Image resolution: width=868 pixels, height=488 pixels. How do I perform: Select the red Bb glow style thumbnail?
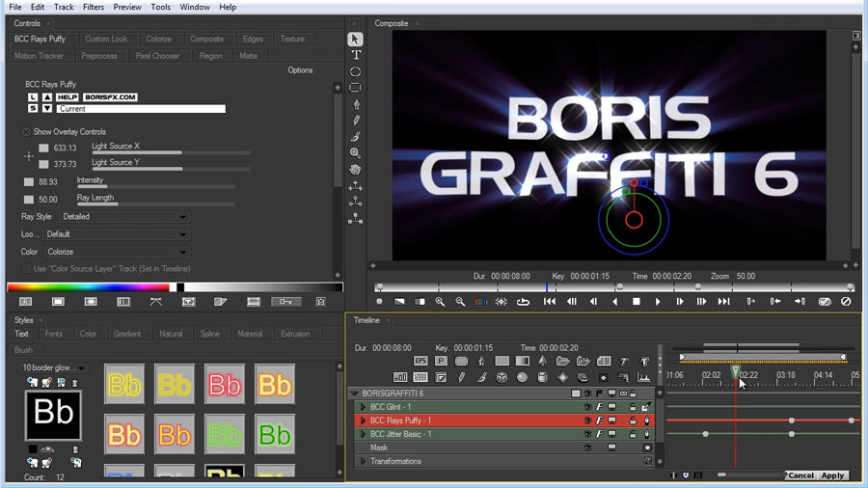click(x=224, y=384)
